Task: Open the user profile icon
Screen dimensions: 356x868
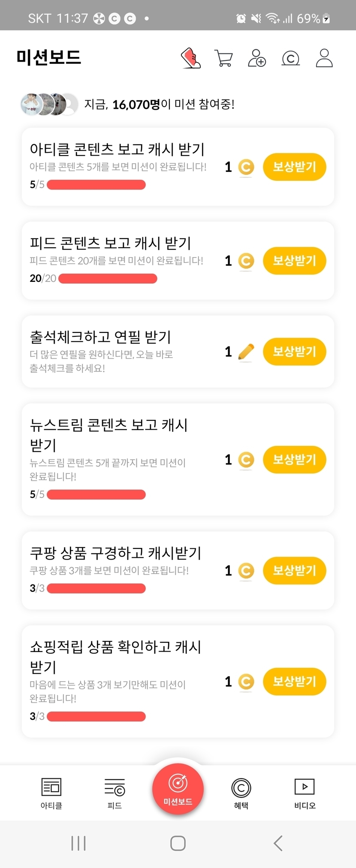Action: (324, 58)
